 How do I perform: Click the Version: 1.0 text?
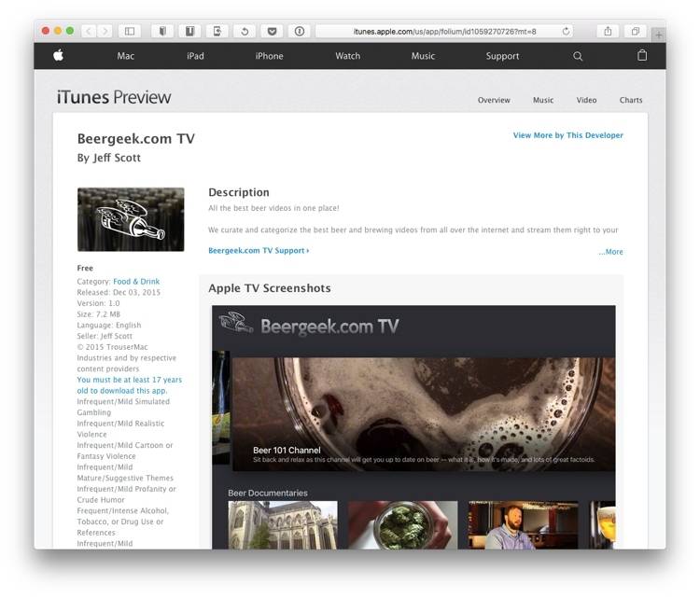click(98, 303)
